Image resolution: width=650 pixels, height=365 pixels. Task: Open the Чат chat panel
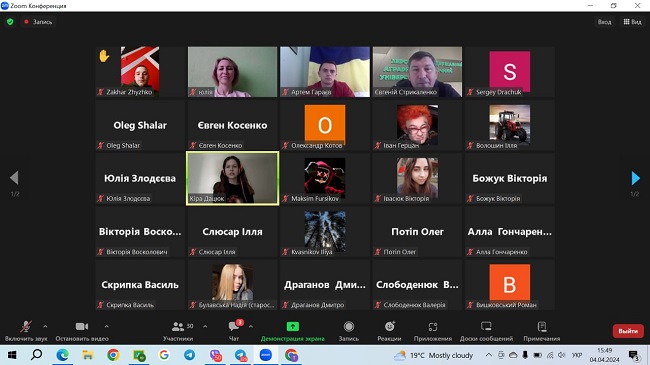coord(234,331)
